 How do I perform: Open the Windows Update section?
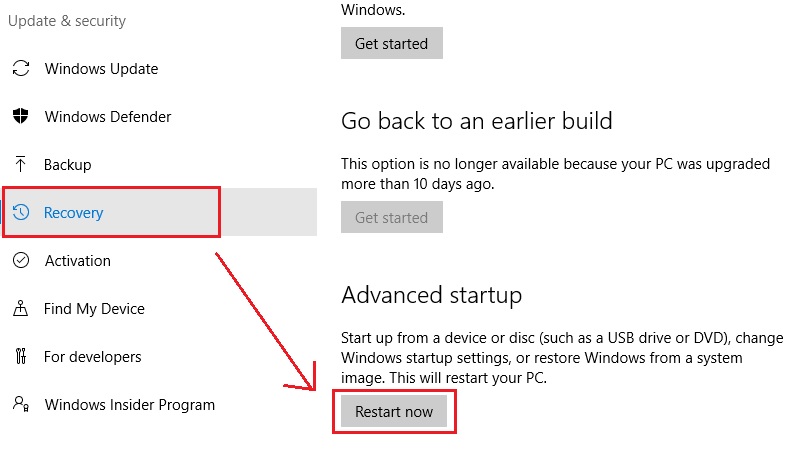101,69
